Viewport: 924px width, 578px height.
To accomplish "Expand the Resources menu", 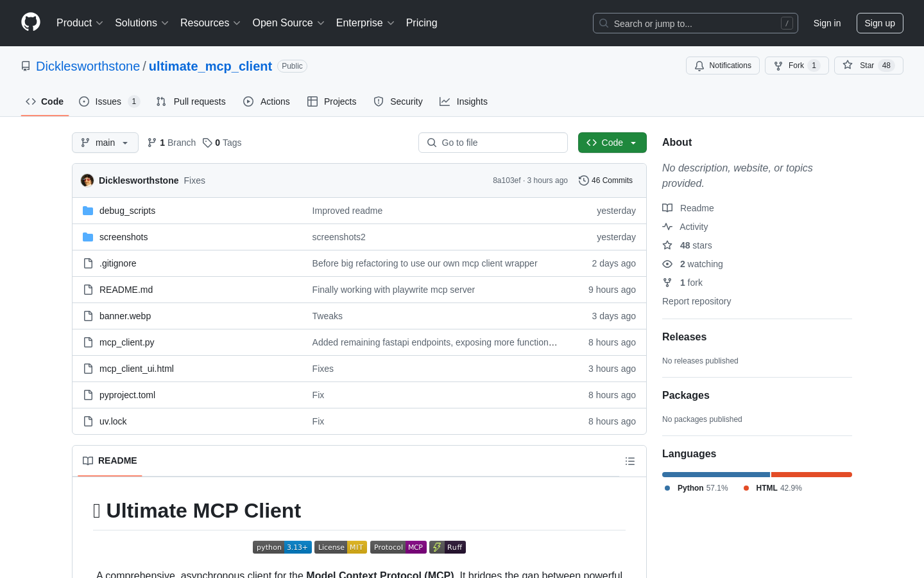I will 210,23.
